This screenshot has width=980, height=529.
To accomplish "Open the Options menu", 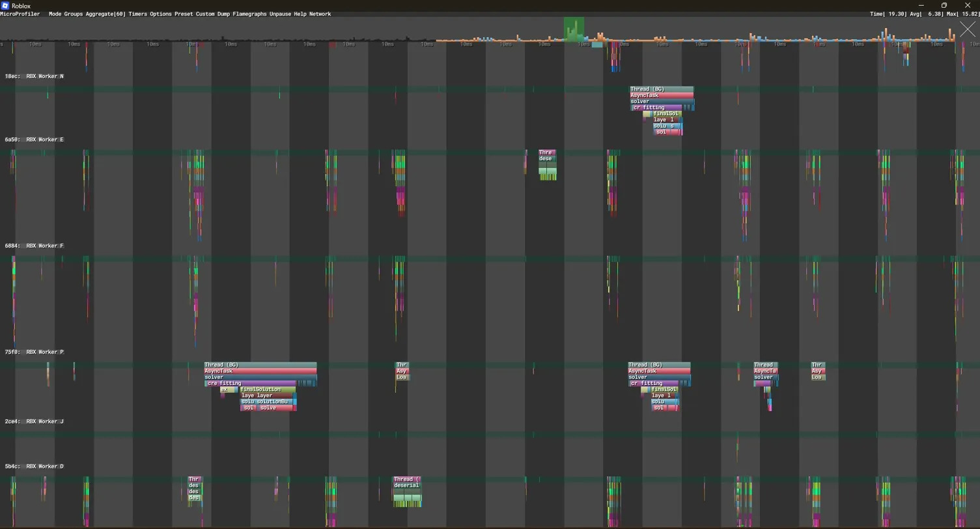I will (x=161, y=14).
